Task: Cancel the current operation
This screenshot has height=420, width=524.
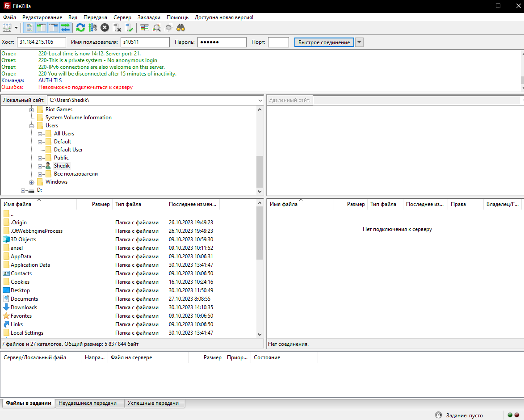Action: point(105,28)
